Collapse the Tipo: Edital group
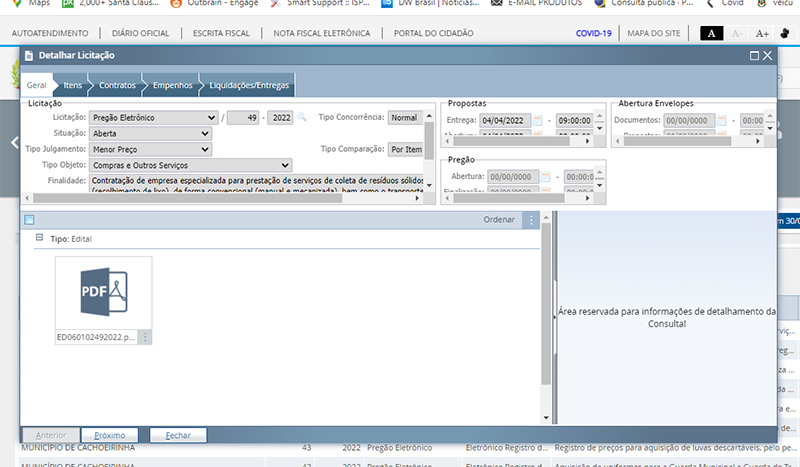 (39, 238)
